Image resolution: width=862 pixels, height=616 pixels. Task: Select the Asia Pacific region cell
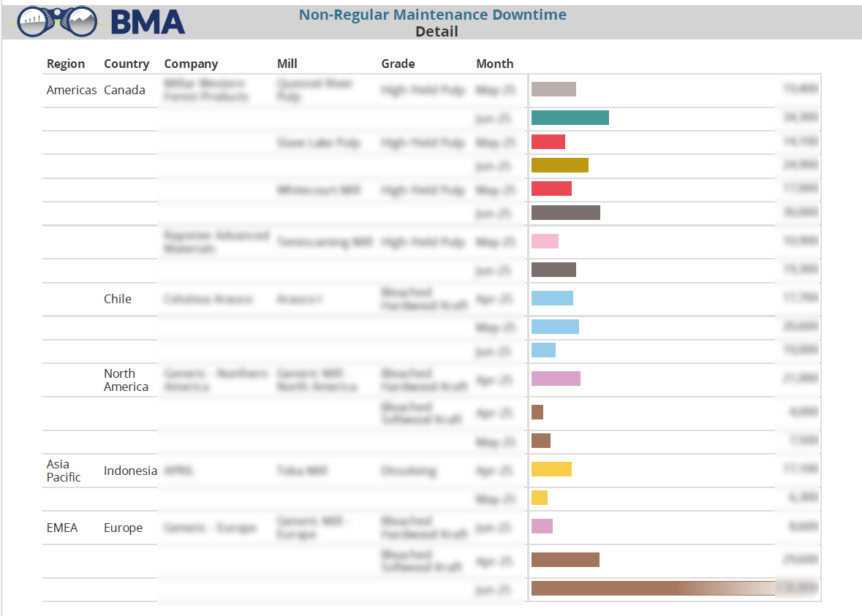[64, 471]
